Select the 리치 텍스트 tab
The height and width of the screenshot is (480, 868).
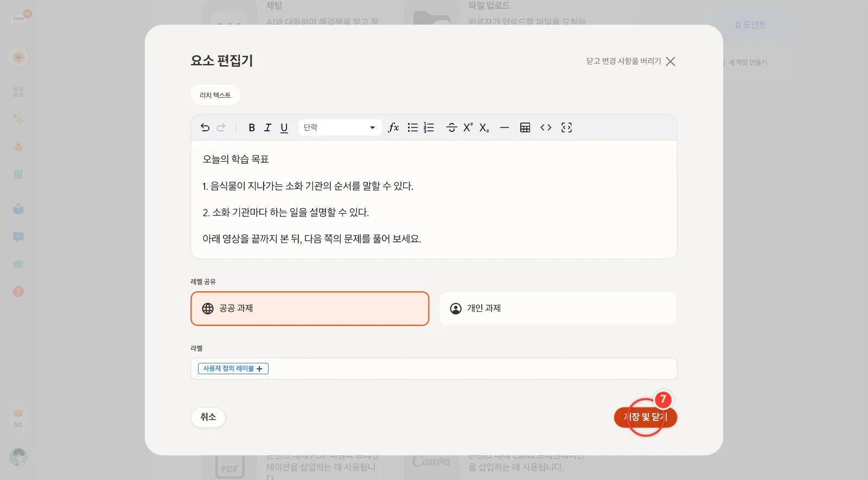click(215, 95)
